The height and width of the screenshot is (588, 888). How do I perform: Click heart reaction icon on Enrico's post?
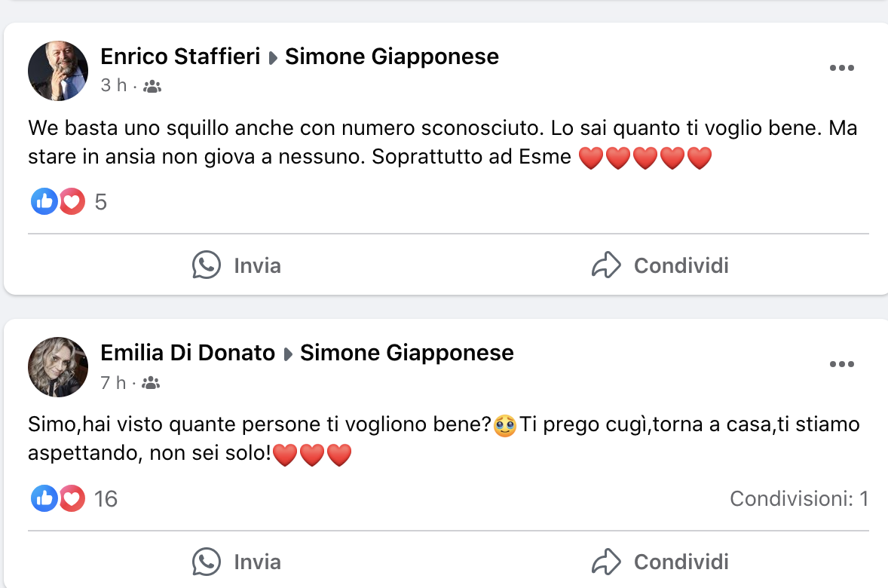(x=72, y=202)
